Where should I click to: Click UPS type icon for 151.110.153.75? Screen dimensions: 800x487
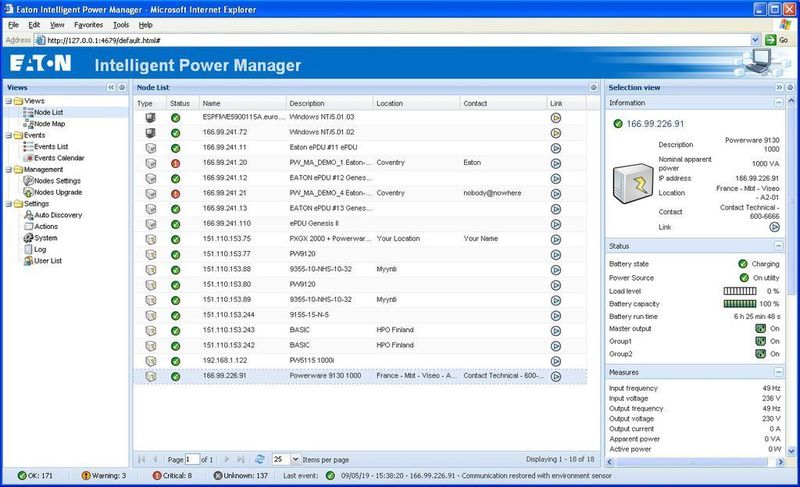point(151,240)
